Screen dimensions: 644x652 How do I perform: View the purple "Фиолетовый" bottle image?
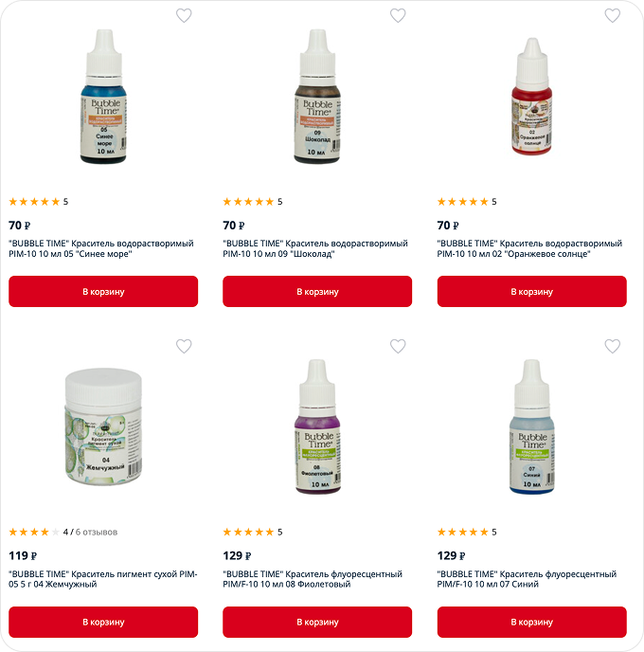click(318, 426)
